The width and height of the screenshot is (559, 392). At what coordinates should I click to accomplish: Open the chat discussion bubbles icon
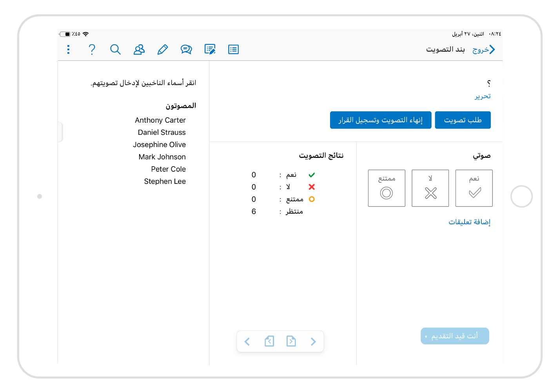(x=186, y=49)
